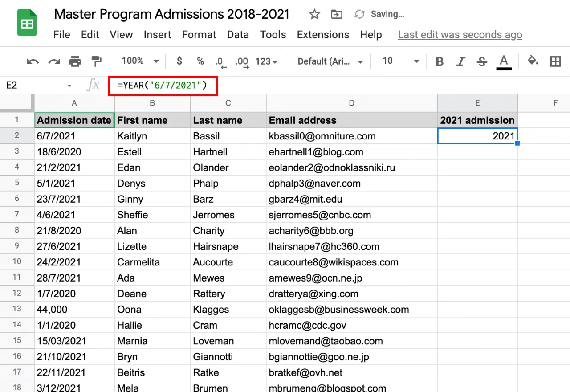Format cell as percent
The image size is (570, 392).
click(x=200, y=61)
